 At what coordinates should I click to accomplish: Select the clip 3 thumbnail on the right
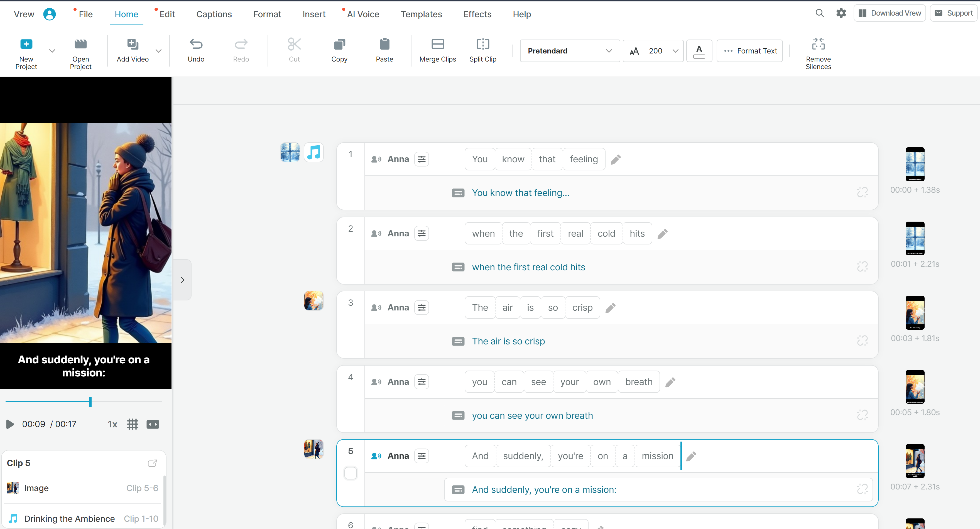pos(915,312)
